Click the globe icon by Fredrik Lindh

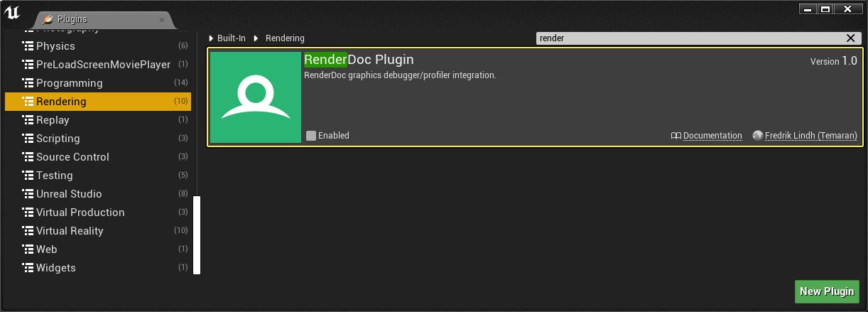(758, 136)
